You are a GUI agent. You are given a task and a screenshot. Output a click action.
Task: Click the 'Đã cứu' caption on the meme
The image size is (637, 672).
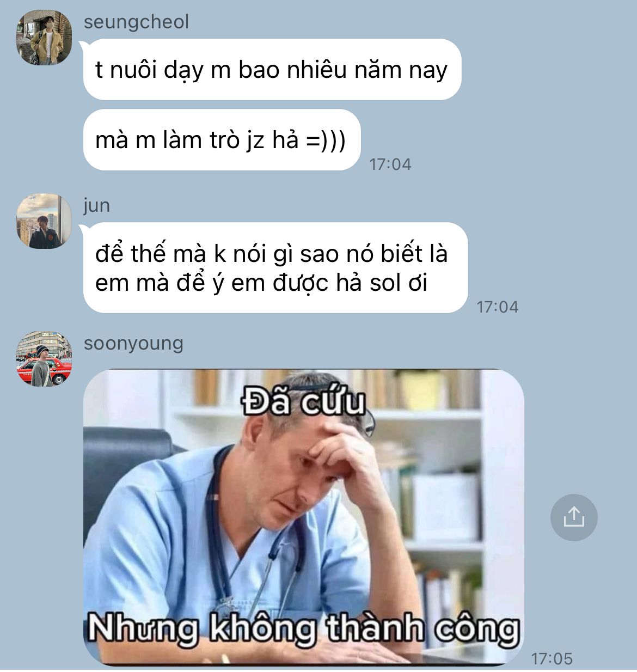(x=303, y=402)
